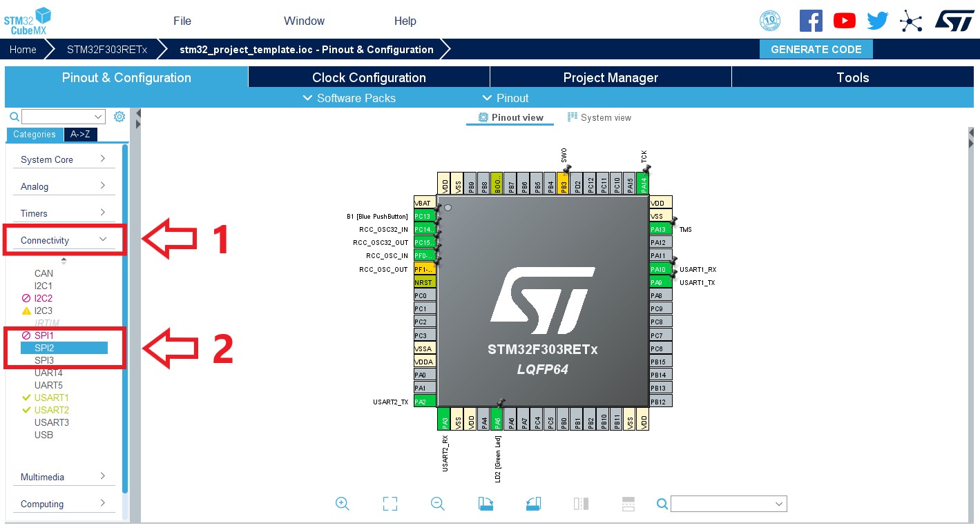Show the Categories list tab

[35, 135]
